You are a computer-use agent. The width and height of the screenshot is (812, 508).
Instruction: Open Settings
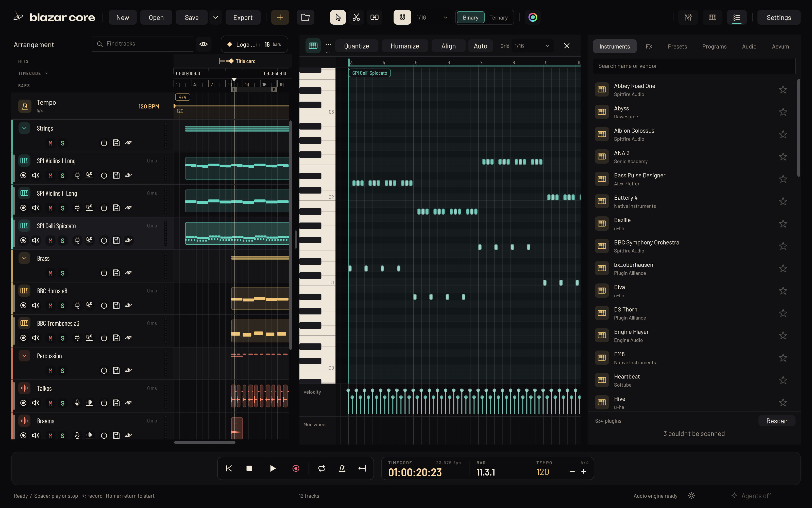(x=779, y=18)
